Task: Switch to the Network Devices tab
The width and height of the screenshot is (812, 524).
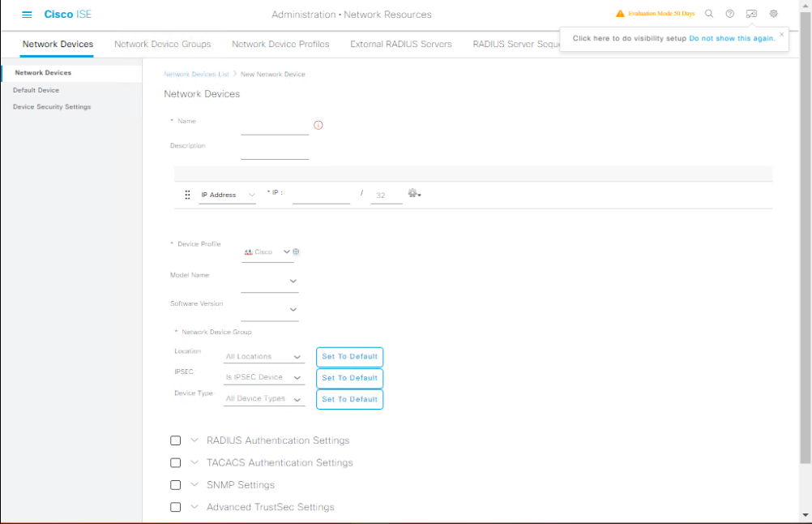Action: (58, 45)
